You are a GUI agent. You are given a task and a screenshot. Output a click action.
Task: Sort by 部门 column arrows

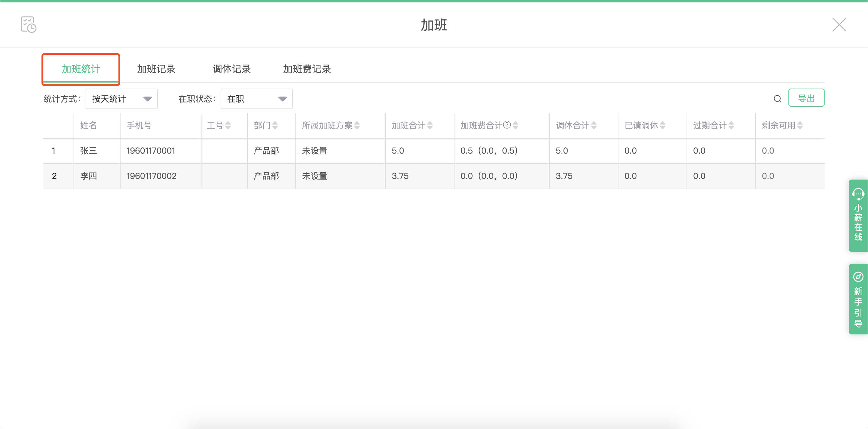(275, 125)
